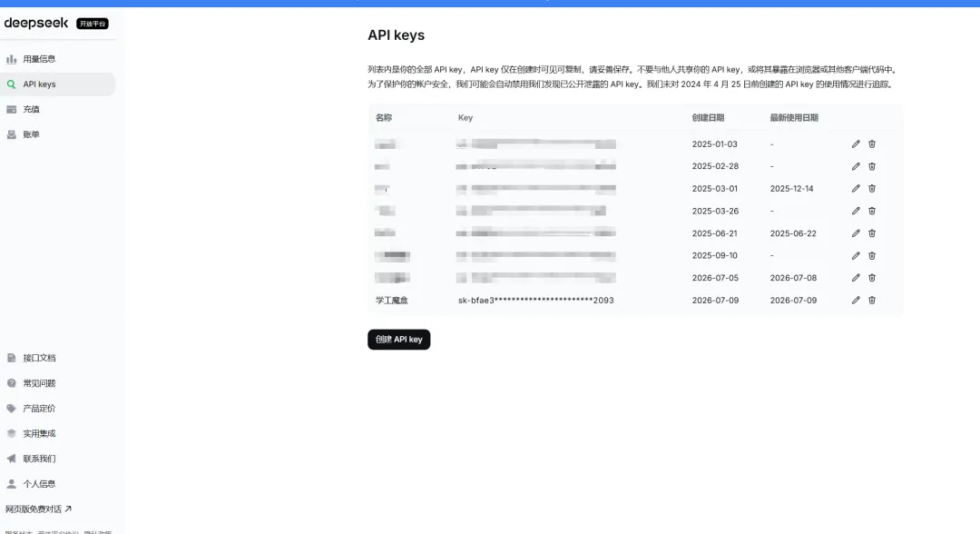
Task: Click the API keys page heading
Action: tap(397, 35)
